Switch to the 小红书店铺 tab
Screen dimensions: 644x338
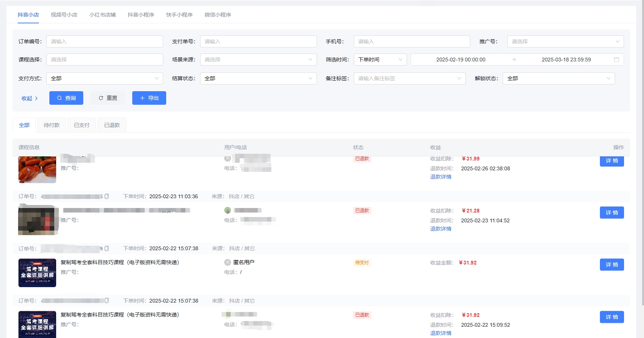point(102,15)
